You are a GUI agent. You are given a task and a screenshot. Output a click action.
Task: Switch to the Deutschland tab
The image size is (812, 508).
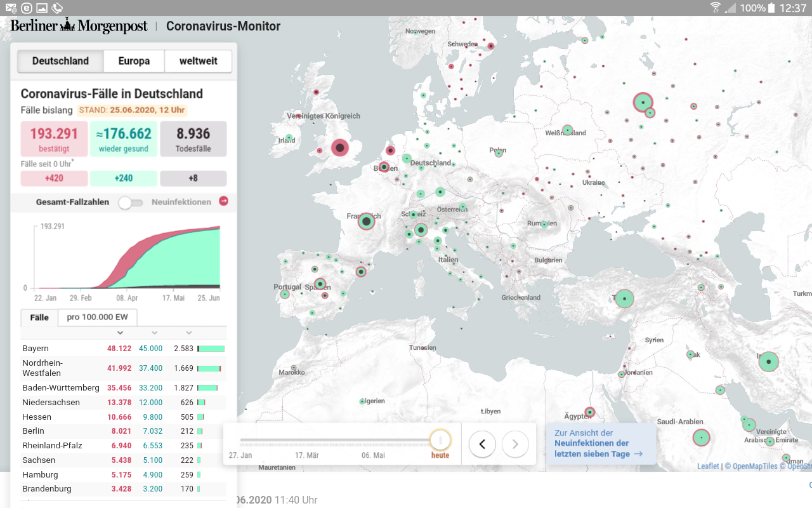[x=60, y=61]
